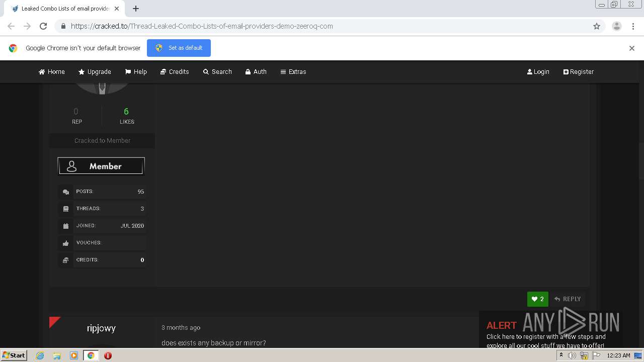Open the Credits menu item
This screenshot has height=362, width=644.
175,72
